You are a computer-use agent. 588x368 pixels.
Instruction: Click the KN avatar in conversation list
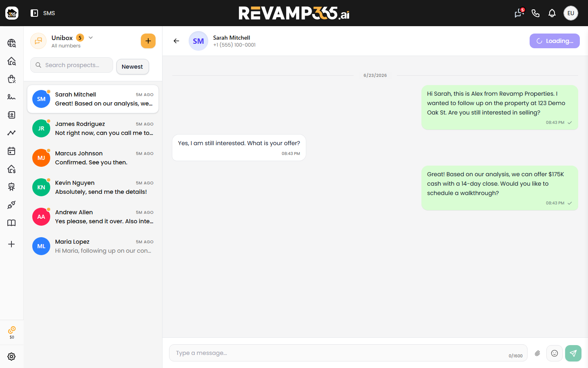pyautogui.click(x=41, y=187)
